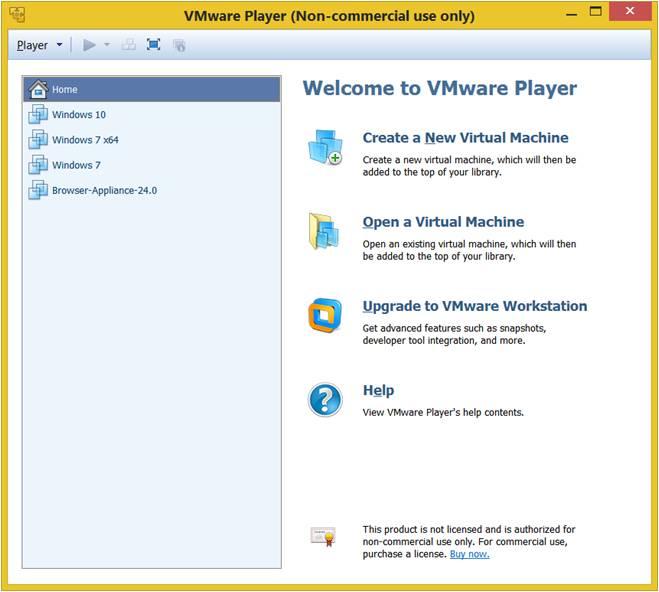Screen dimensions: 659x592
Task: Click the VMware Player title bar icon
Action: coord(17,16)
